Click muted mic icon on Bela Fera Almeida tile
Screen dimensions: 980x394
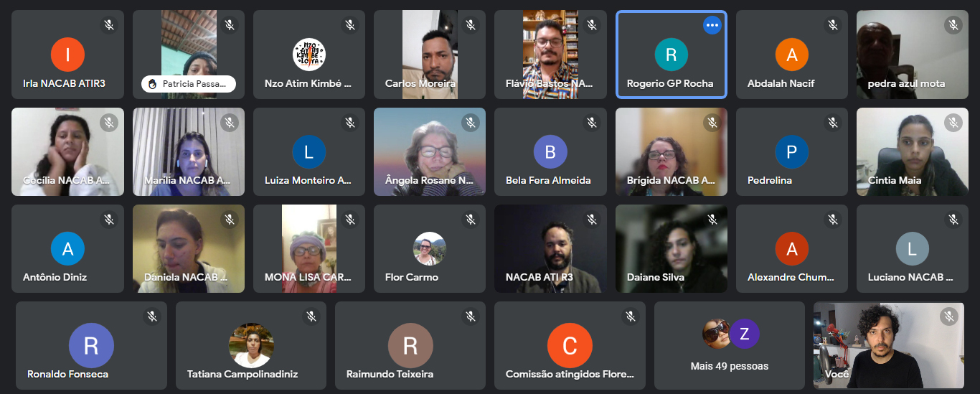(591, 123)
